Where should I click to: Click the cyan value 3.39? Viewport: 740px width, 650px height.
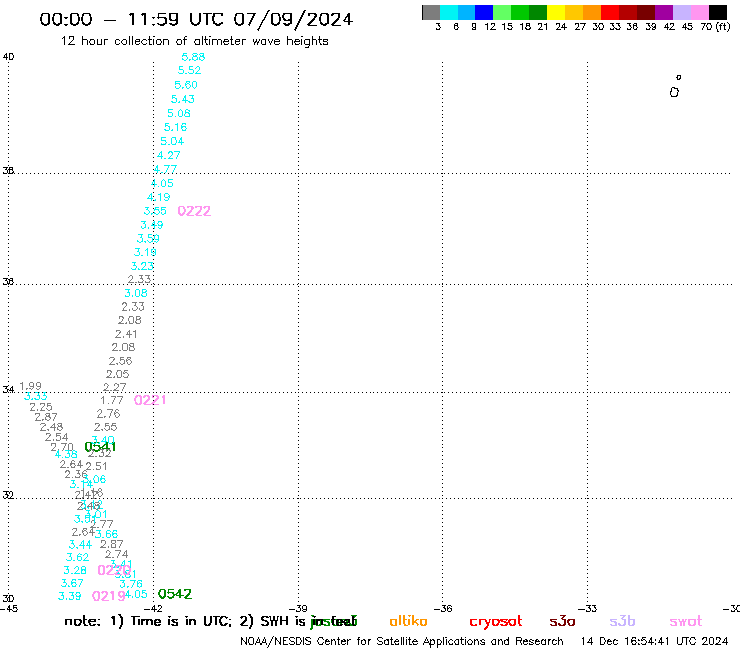point(69,596)
